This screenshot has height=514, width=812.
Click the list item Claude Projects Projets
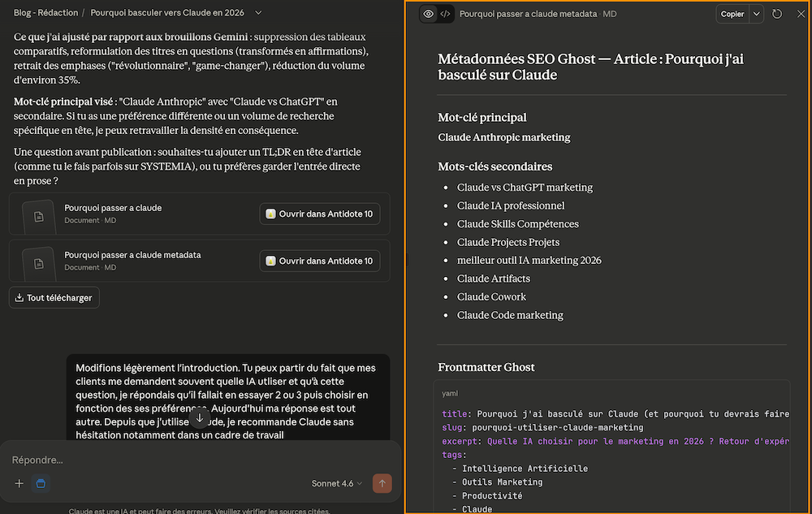pos(508,242)
